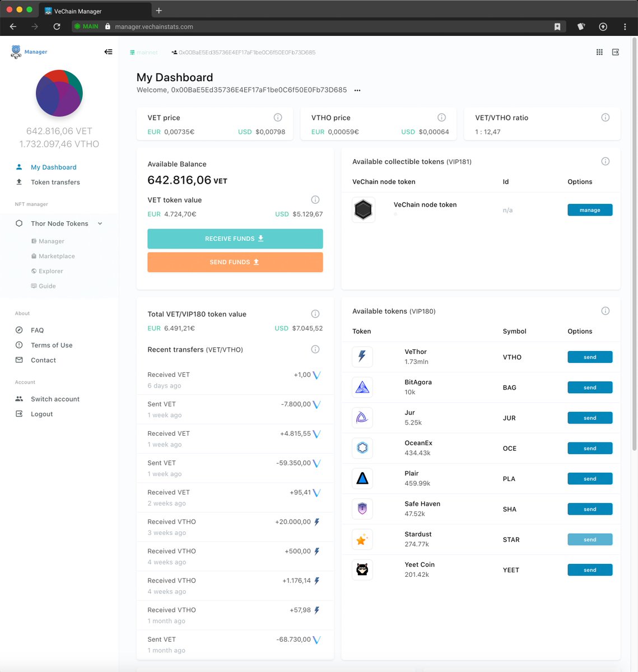Manage the VeChain node token
The image size is (638, 672).
click(590, 210)
